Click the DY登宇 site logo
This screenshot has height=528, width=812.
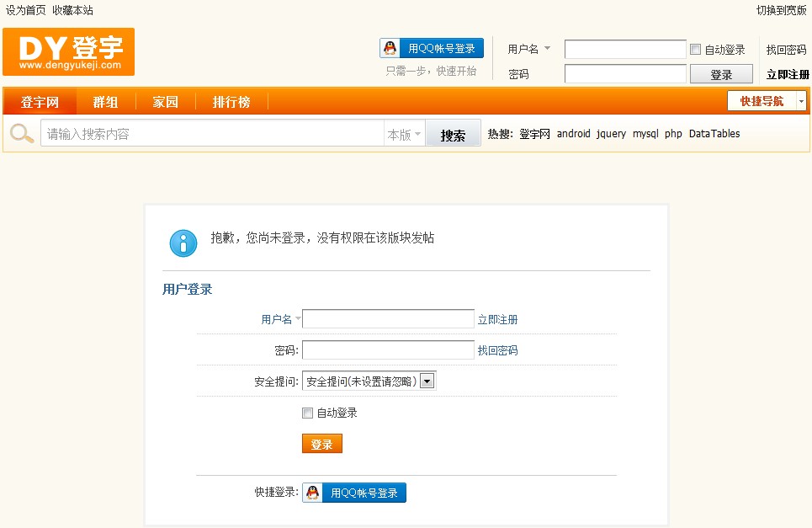click(68, 51)
